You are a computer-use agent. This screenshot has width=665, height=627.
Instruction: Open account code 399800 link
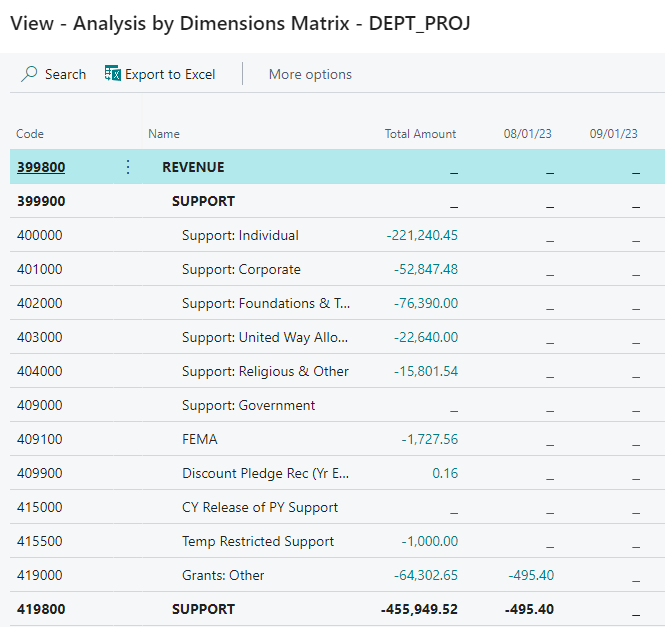tap(41, 167)
